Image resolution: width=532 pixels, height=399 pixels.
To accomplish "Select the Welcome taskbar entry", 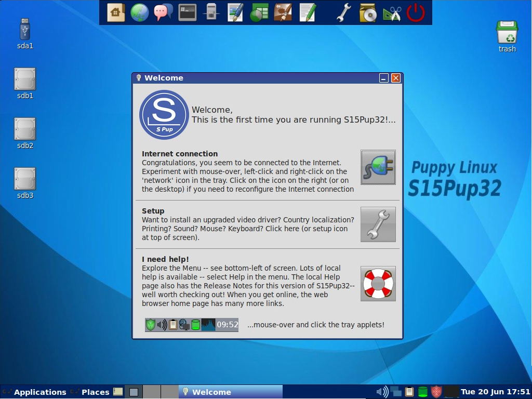I will 231,392.
